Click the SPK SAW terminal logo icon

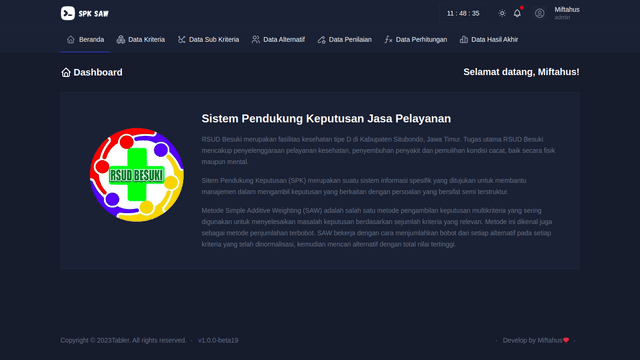68,13
